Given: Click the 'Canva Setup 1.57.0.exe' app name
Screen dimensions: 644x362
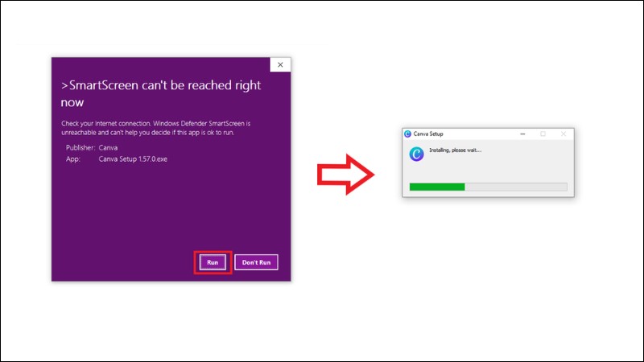Looking at the screenshot, I should 133,158.
